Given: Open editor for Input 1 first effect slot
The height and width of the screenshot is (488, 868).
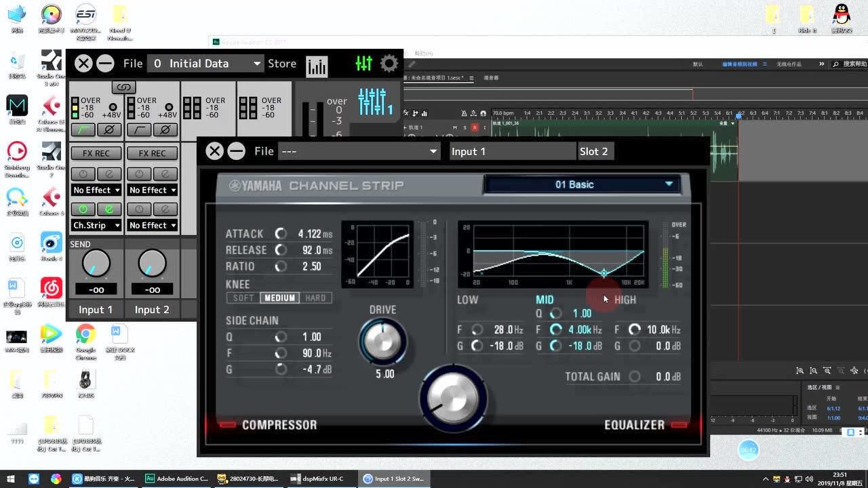Looking at the screenshot, I should [x=109, y=174].
